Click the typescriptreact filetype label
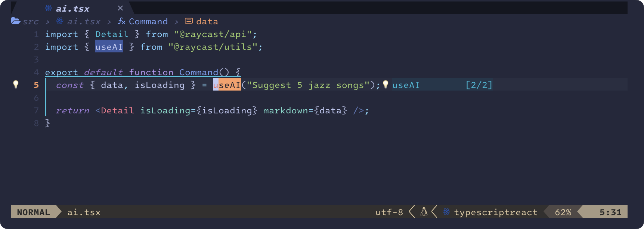644x229 pixels. click(x=496, y=212)
